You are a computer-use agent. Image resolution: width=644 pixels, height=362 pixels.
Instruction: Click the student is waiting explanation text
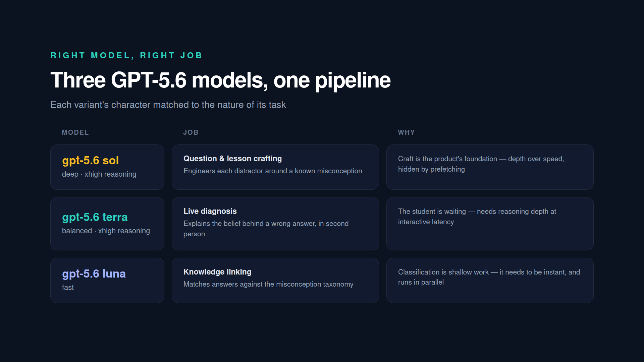point(477,217)
